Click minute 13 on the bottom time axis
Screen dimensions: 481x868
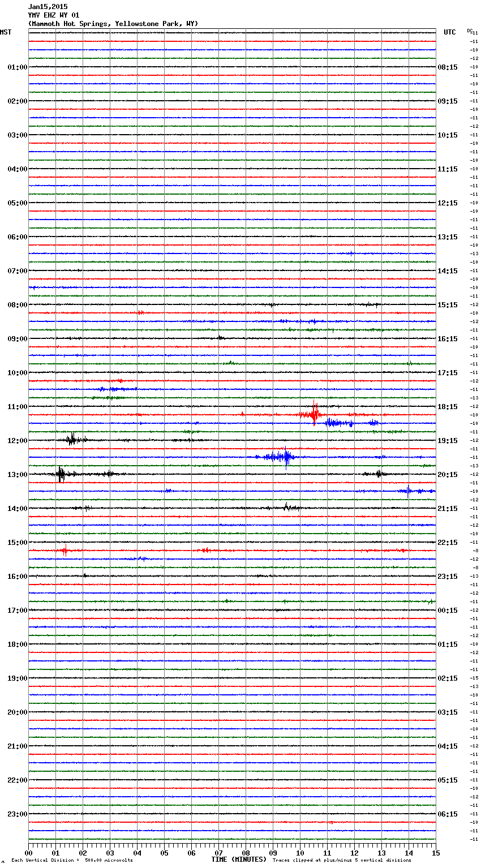point(381,853)
